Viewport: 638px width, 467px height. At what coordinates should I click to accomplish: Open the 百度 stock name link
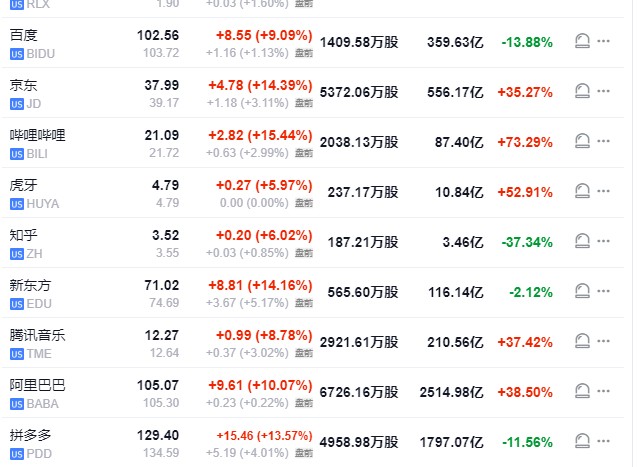point(23,34)
